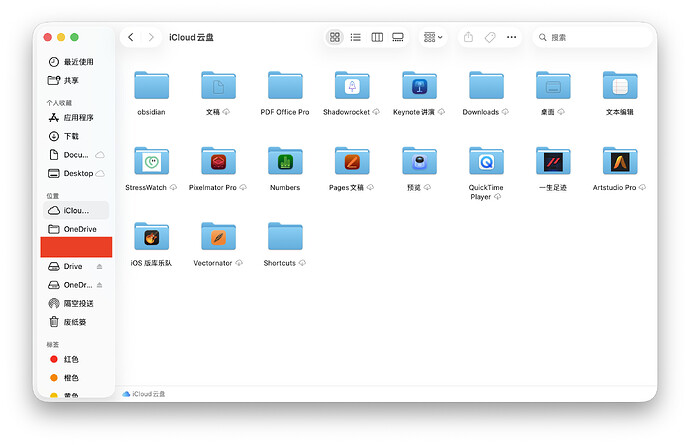Open 废纸篓 Trash in the sidebar
690x445 pixels.
[76, 322]
